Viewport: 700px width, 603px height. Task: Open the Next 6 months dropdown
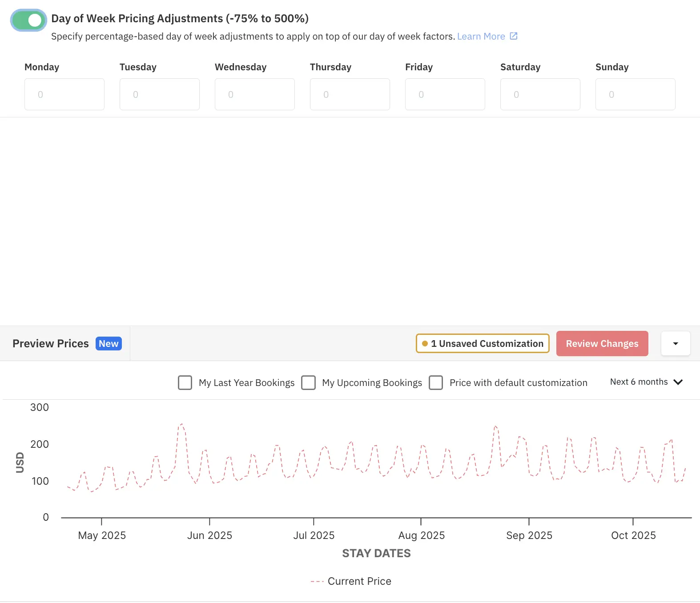646,382
